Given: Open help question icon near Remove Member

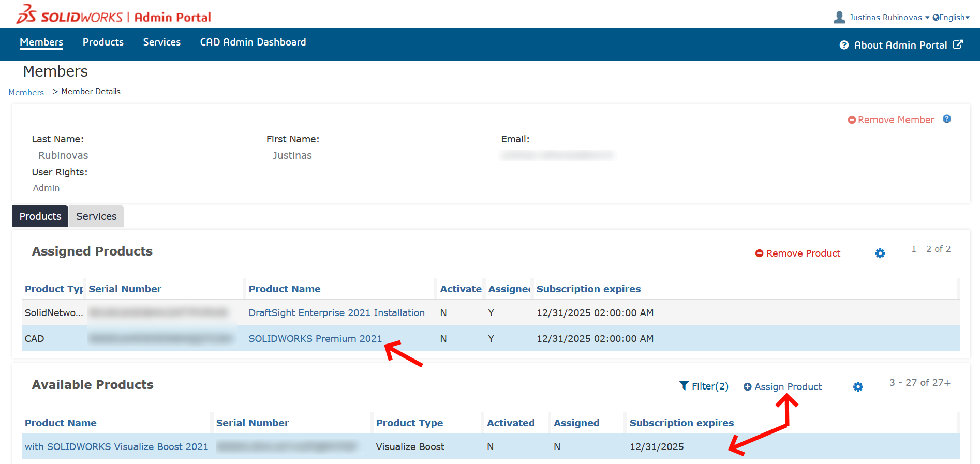Looking at the screenshot, I should [x=947, y=119].
